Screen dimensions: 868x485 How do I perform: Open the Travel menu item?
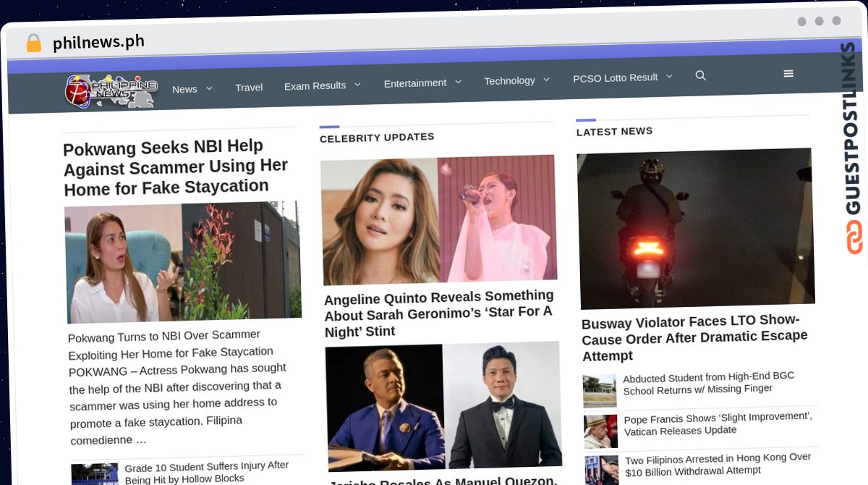pos(249,87)
